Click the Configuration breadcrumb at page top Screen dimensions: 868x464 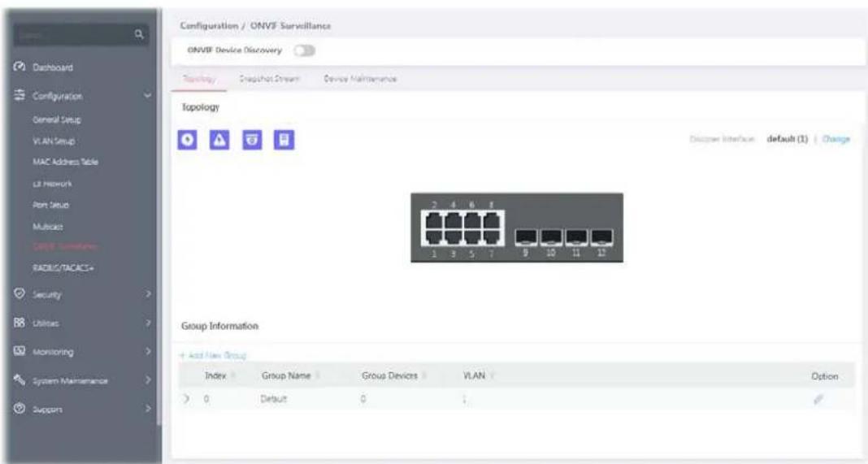(x=209, y=26)
